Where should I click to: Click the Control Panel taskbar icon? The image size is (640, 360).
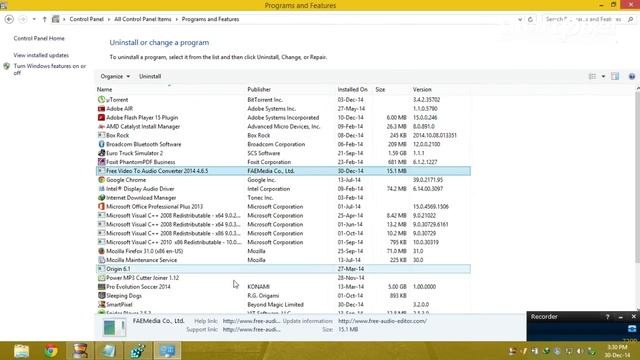tap(167, 351)
